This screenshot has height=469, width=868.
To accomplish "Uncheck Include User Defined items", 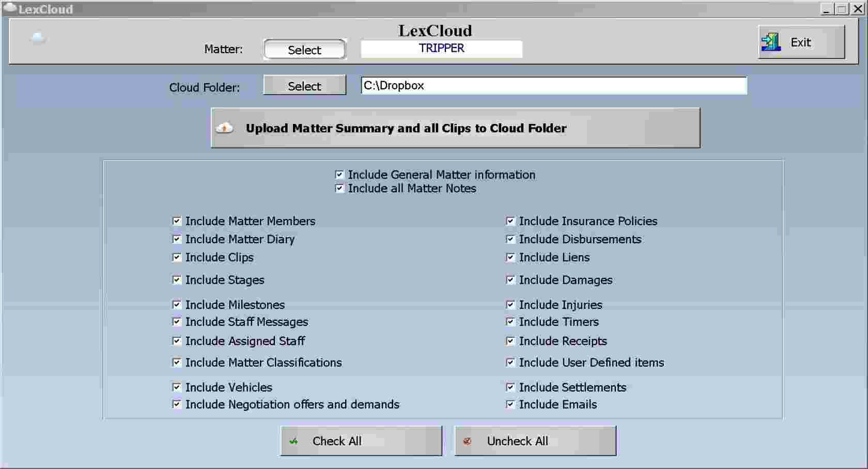I will coord(510,363).
